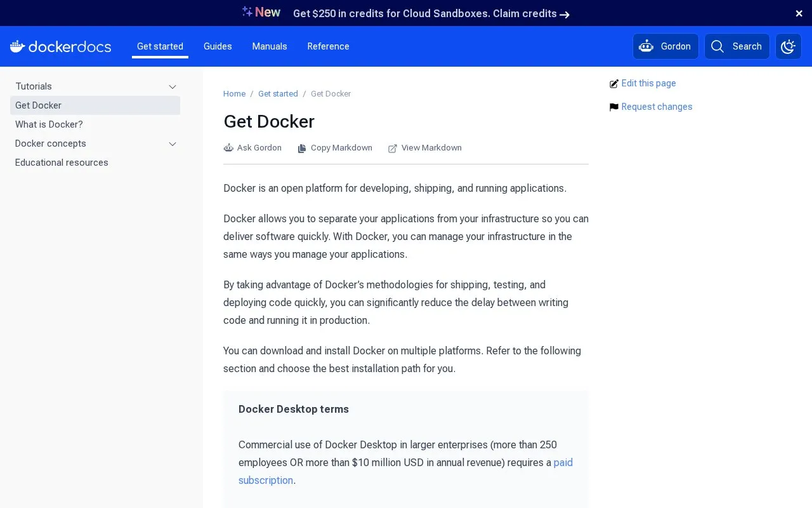Open the Reference tab
812x508 pixels.
click(329, 46)
